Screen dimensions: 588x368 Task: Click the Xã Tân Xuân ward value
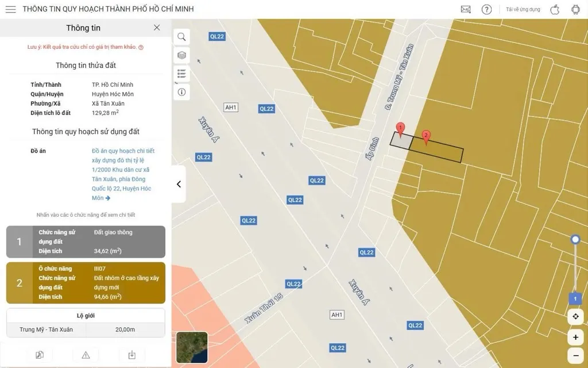(x=108, y=103)
